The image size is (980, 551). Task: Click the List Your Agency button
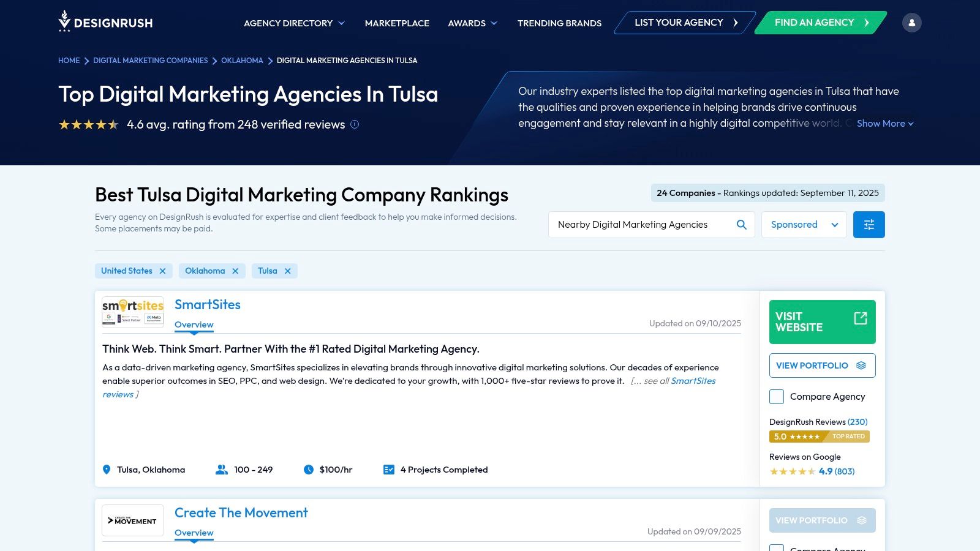coord(685,23)
